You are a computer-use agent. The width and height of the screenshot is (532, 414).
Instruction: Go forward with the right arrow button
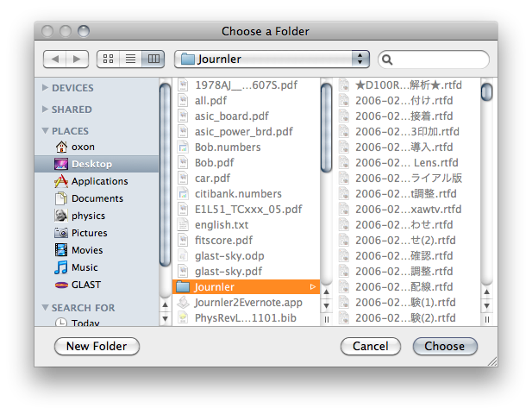(78, 59)
